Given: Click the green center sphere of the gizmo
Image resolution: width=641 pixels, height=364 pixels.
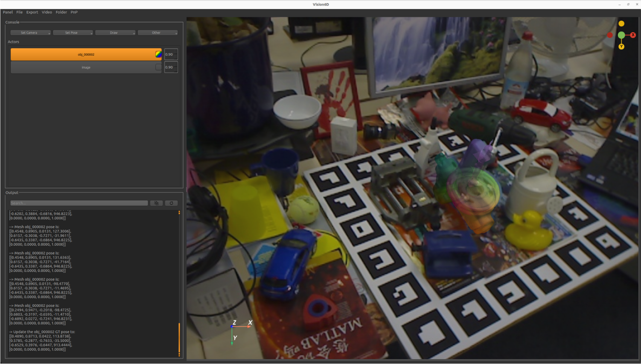Looking at the screenshot, I should 621,35.
